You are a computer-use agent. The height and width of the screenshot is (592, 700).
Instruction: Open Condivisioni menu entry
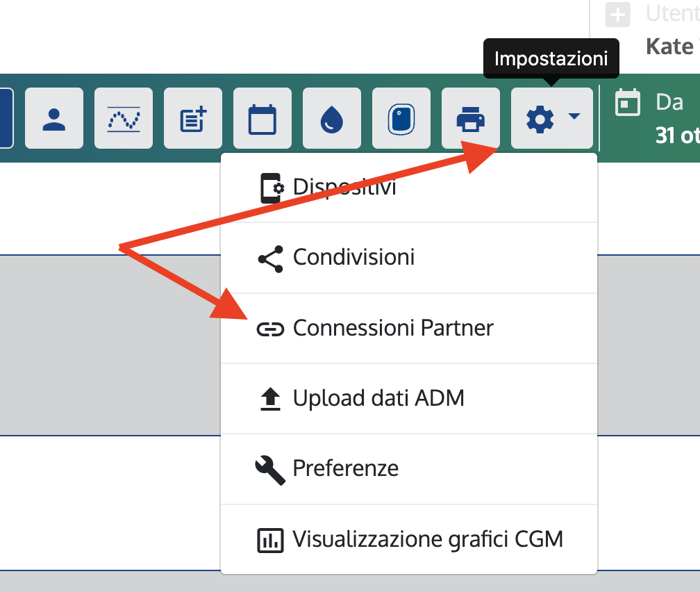409,258
